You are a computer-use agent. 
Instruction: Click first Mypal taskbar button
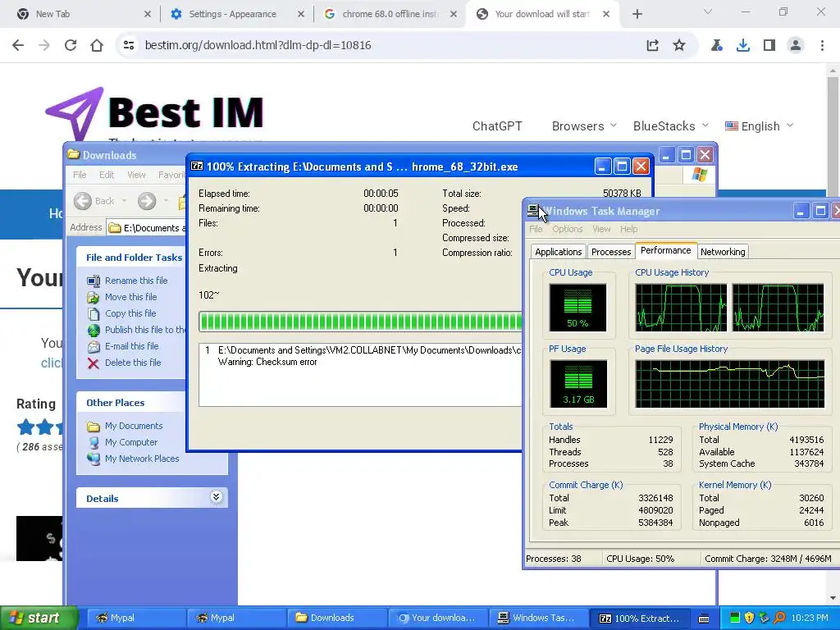pos(135,619)
